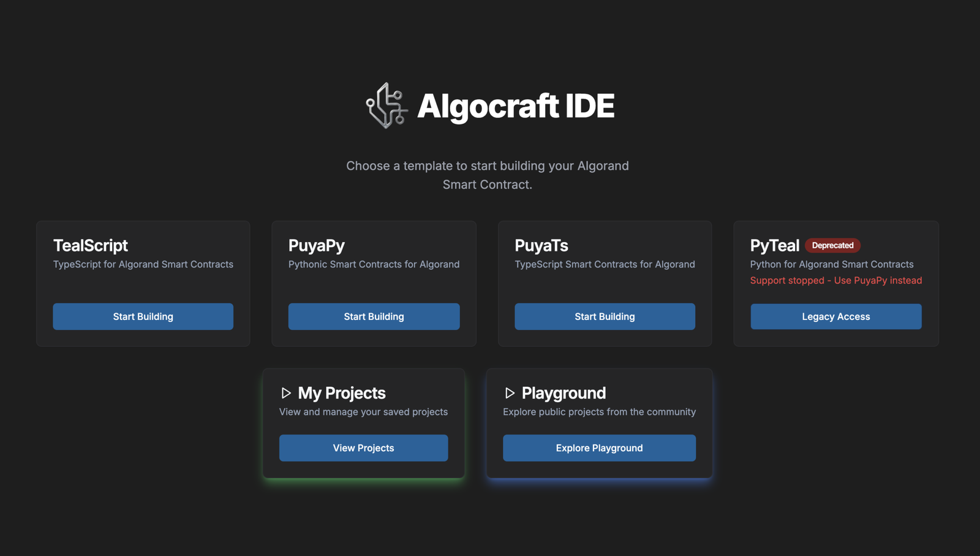Screen dimensions: 980x556
Task: Open Legacy Access for PyTeal
Action: pos(835,316)
